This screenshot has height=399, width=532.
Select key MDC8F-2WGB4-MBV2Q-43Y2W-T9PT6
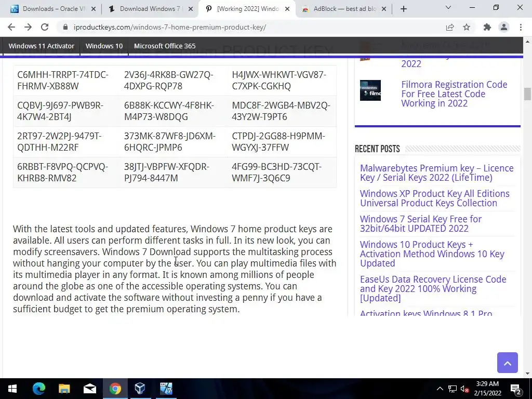(x=281, y=111)
